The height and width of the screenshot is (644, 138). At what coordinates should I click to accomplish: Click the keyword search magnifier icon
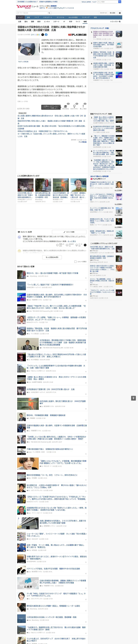coord(49,13)
